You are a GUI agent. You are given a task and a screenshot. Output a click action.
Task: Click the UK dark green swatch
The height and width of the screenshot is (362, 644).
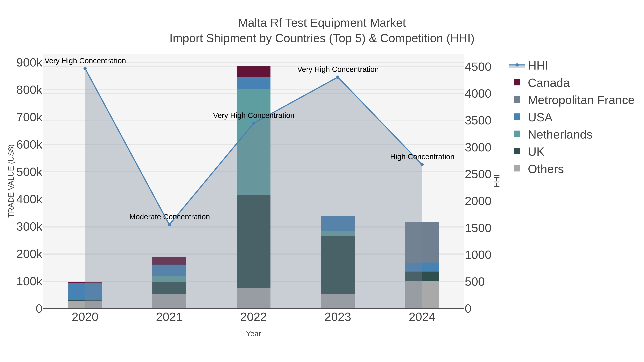click(517, 151)
